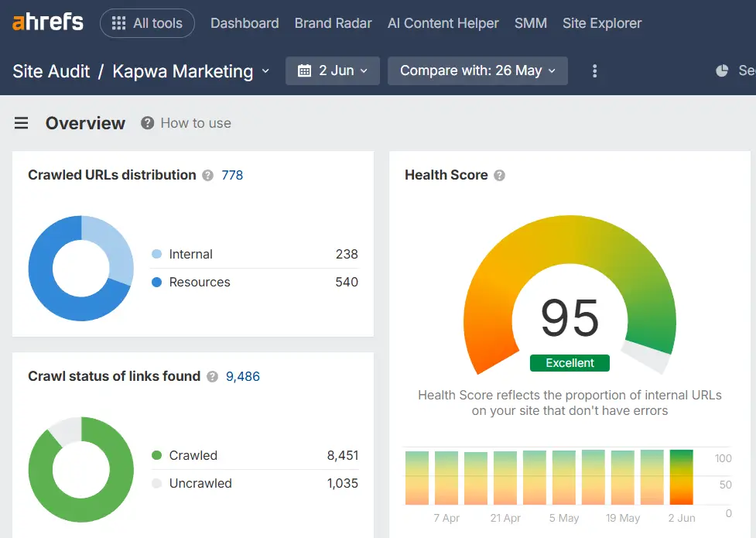Image resolution: width=756 pixels, height=538 pixels.
Task: Click the pie chart segment icon in header
Action: [x=722, y=71]
